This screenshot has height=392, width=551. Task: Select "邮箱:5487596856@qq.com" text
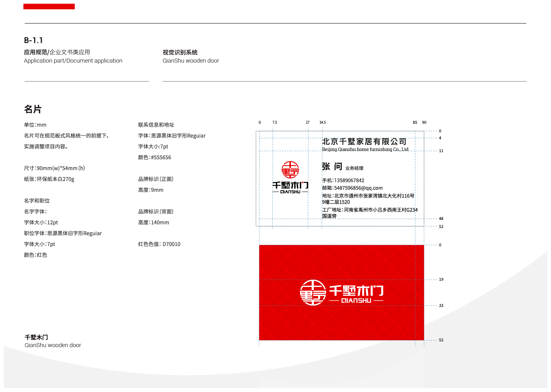[352, 188]
